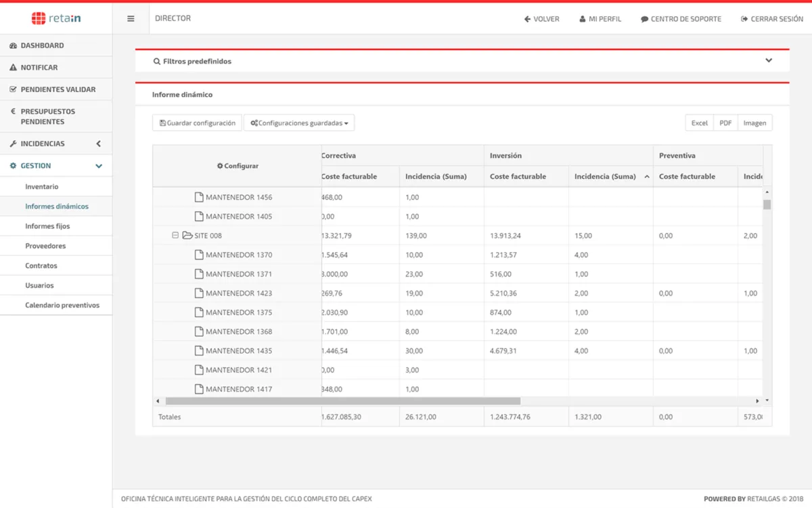This screenshot has width=812, height=508.
Task: Open Configuraciones guardadas dropdown
Action: pyautogui.click(x=299, y=123)
